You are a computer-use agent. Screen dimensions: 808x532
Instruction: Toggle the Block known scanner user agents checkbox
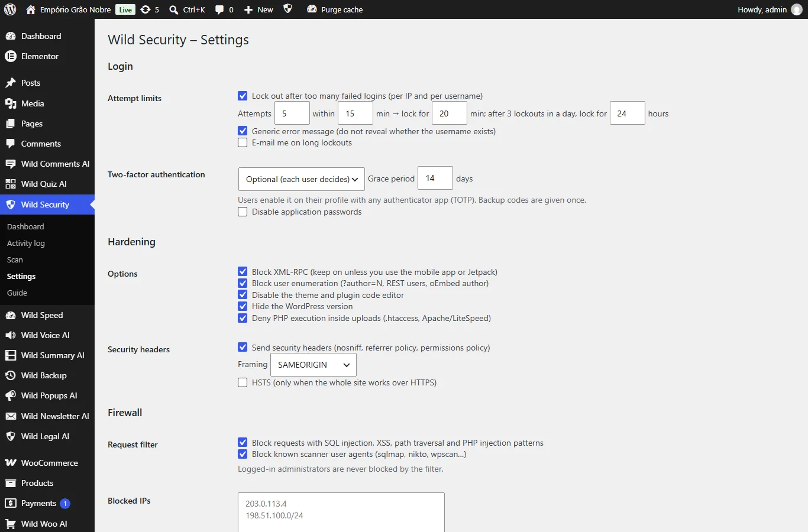click(243, 454)
